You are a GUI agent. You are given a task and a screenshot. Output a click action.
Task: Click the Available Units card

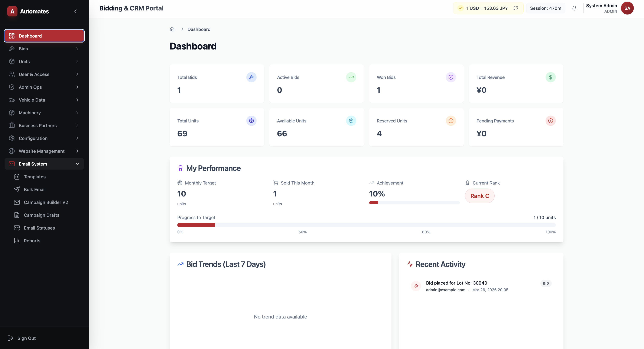click(x=316, y=127)
